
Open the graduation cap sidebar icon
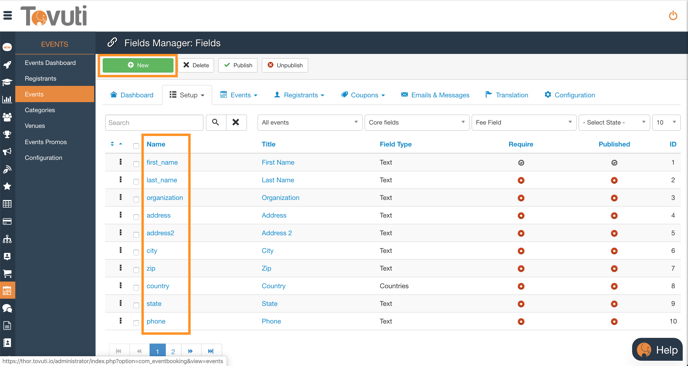(7, 82)
